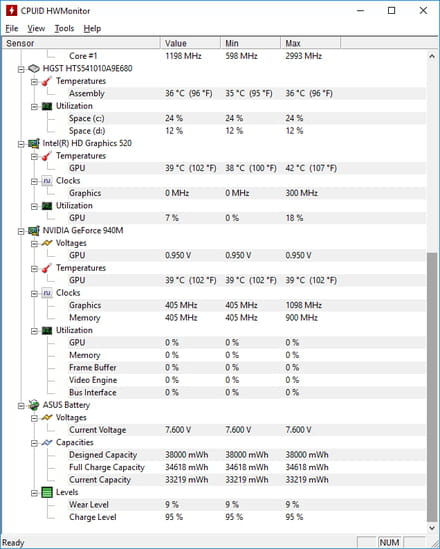Click the ASUS Battery icon
This screenshot has height=549, width=440.
pos(34,405)
